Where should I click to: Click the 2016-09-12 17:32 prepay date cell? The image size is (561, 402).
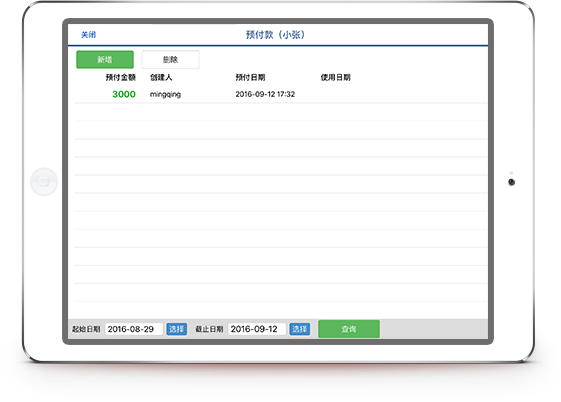tap(265, 94)
